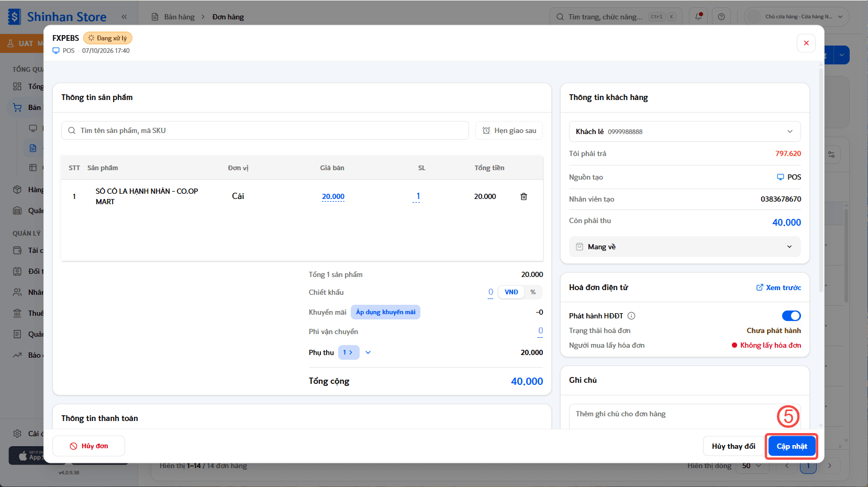
Task: Edit the 20.000 selling price value
Action: coord(333,197)
